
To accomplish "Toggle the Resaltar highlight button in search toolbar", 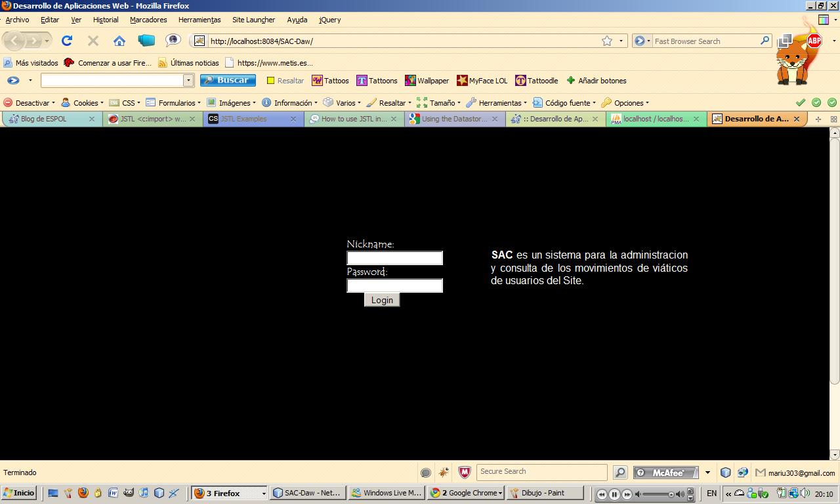I will coord(285,81).
